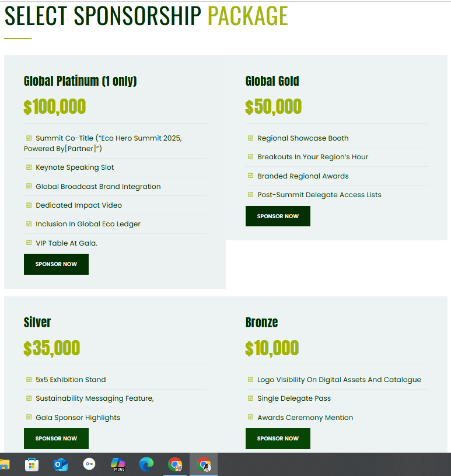Screen dimensions: 451x476
Task: Click the checkmark beside 5x5 Exhibition Stand
Action: 29,380
